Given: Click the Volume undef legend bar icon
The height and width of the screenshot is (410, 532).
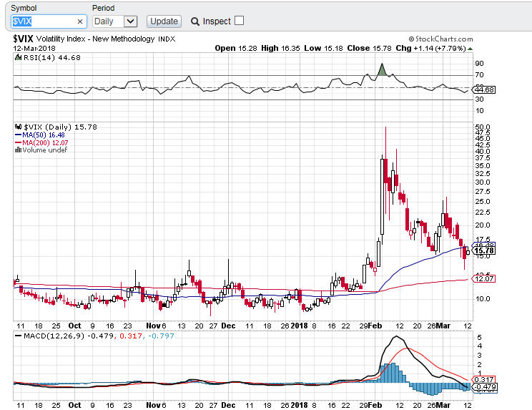Looking at the screenshot, I should 18,150.
